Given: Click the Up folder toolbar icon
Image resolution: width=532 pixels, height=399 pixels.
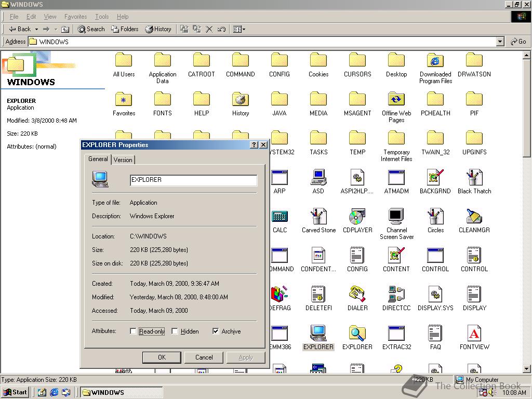Looking at the screenshot, I should (65, 29).
